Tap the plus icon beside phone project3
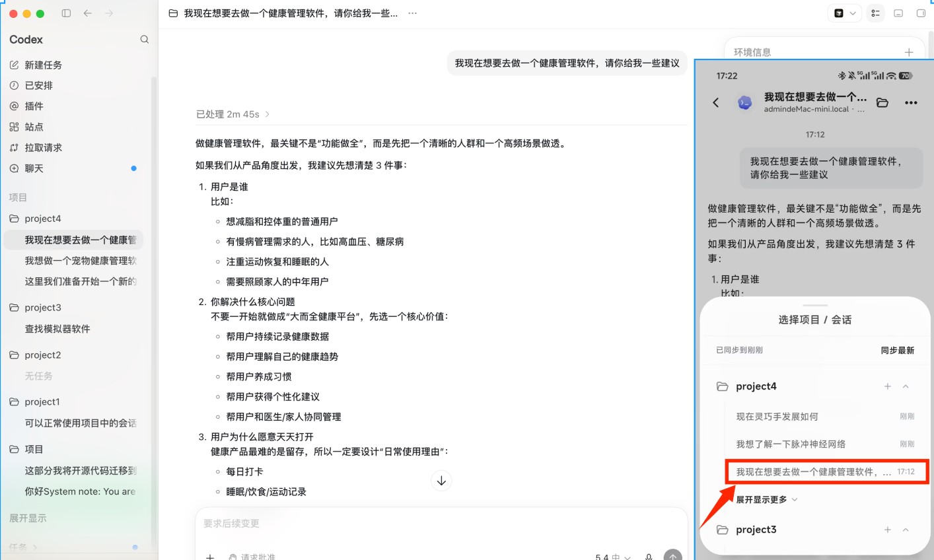Viewport: 934px width, 560px height. click(888, 530)
